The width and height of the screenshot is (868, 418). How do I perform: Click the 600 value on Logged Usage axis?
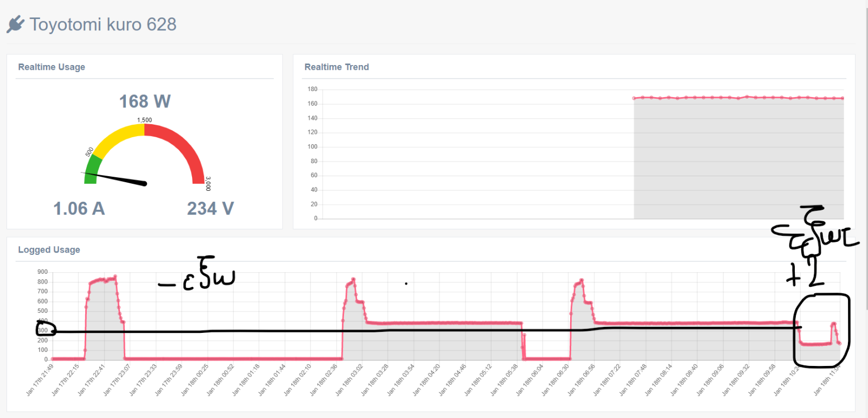[42, 301]
